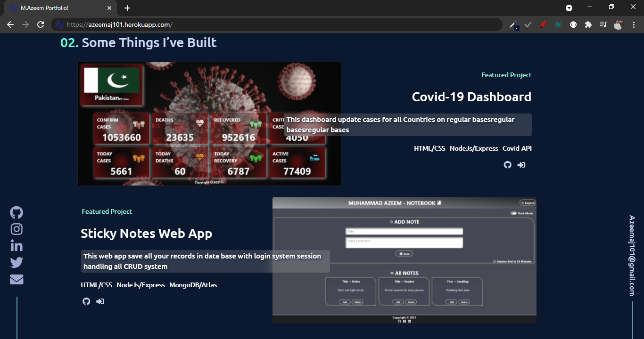Click the Some Things I've Built heading
The width and height of the screenshot is (644, 339).
click(149, 43)
